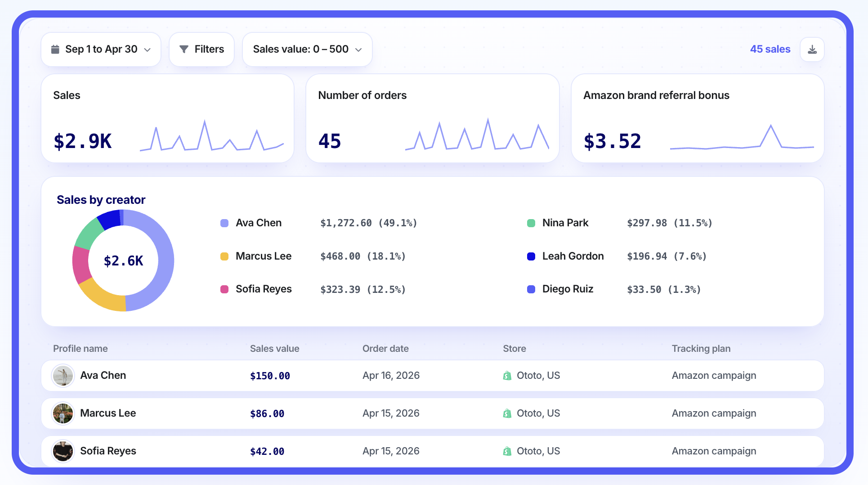Click the 45 sales link
Image resolution: width=868 pixels, height=485 pixels.
tap(770, 49)
